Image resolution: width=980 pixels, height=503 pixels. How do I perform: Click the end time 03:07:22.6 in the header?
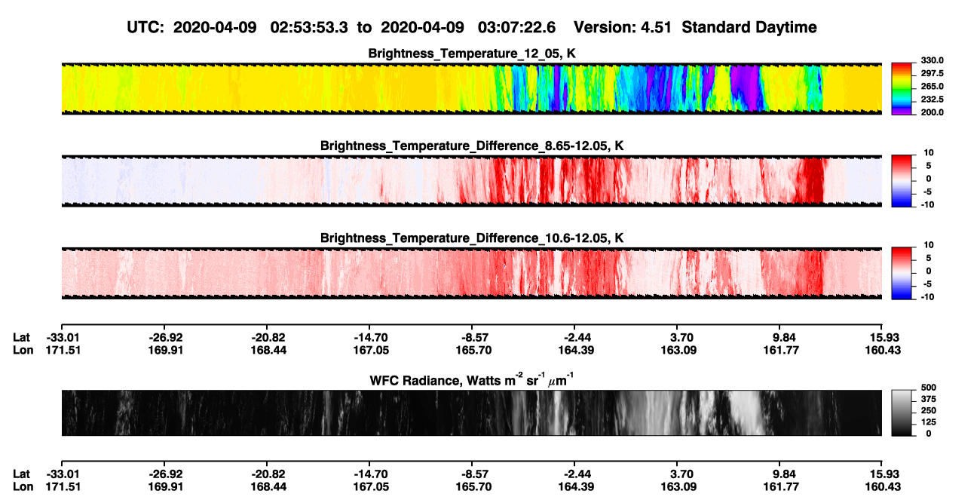pos(516,27)
